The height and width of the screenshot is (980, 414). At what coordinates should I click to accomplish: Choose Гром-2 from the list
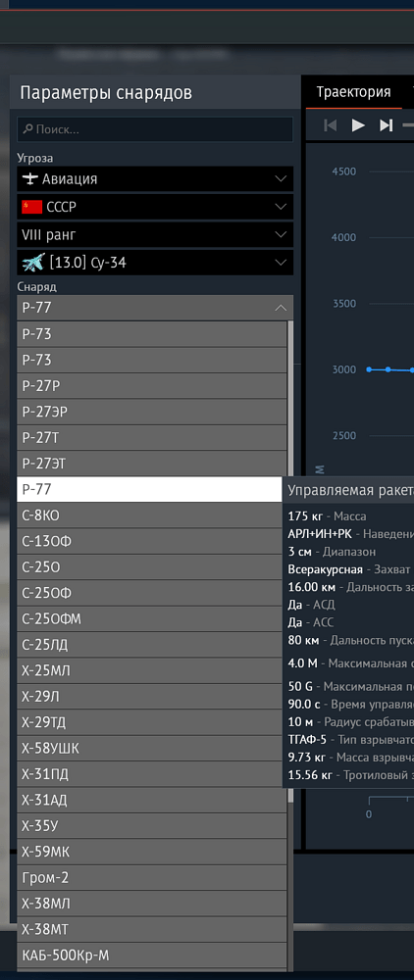pos(152,878)
